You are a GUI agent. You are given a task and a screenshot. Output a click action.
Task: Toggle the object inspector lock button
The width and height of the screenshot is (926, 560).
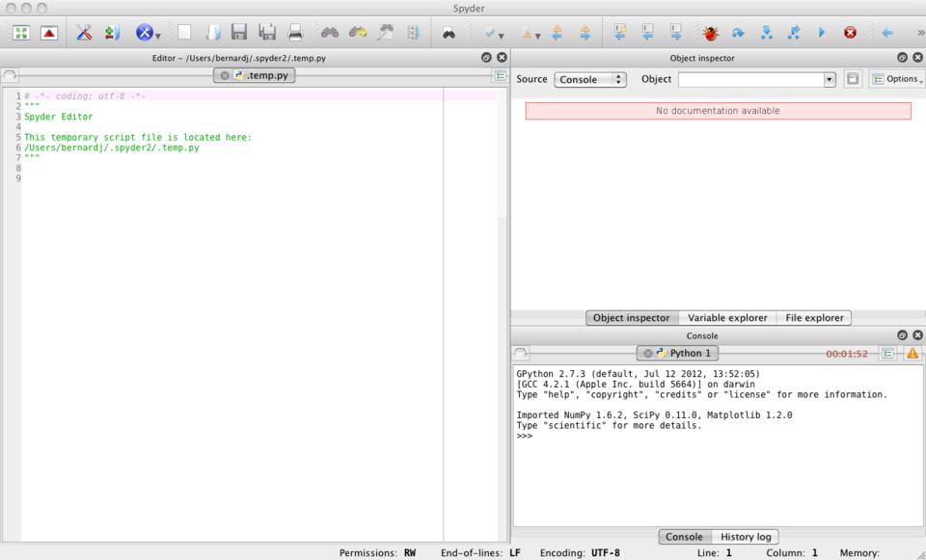click(x=854, y=79)
